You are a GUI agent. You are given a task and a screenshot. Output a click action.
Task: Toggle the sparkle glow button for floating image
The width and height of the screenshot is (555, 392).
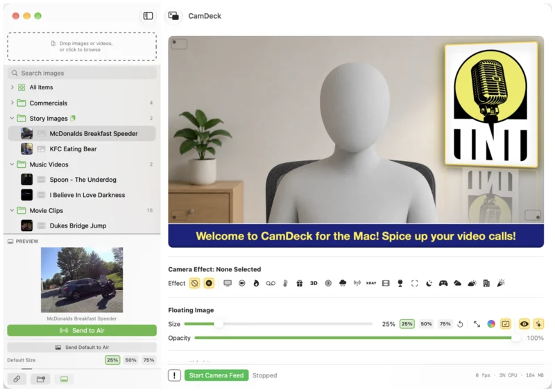tap(538, 323)
